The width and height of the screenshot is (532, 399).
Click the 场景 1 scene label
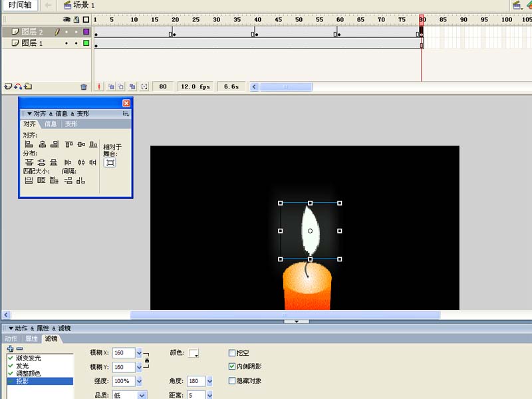click(80, 5)
